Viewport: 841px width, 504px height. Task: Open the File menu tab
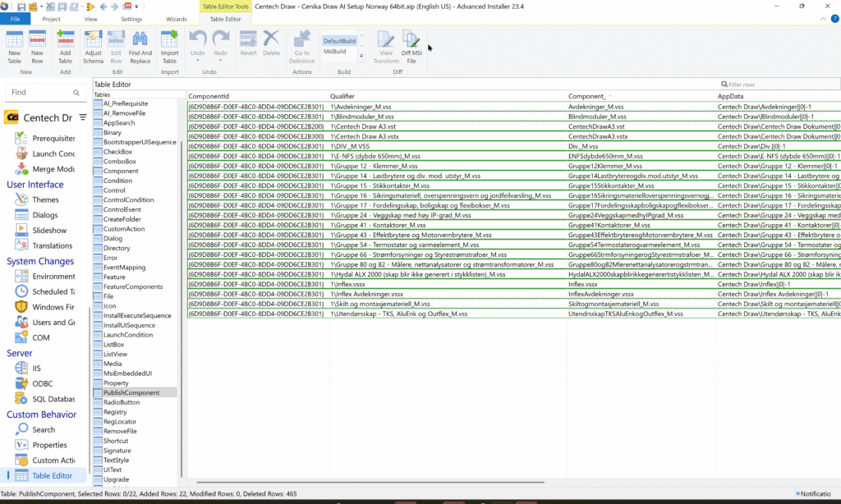(16, 18)
